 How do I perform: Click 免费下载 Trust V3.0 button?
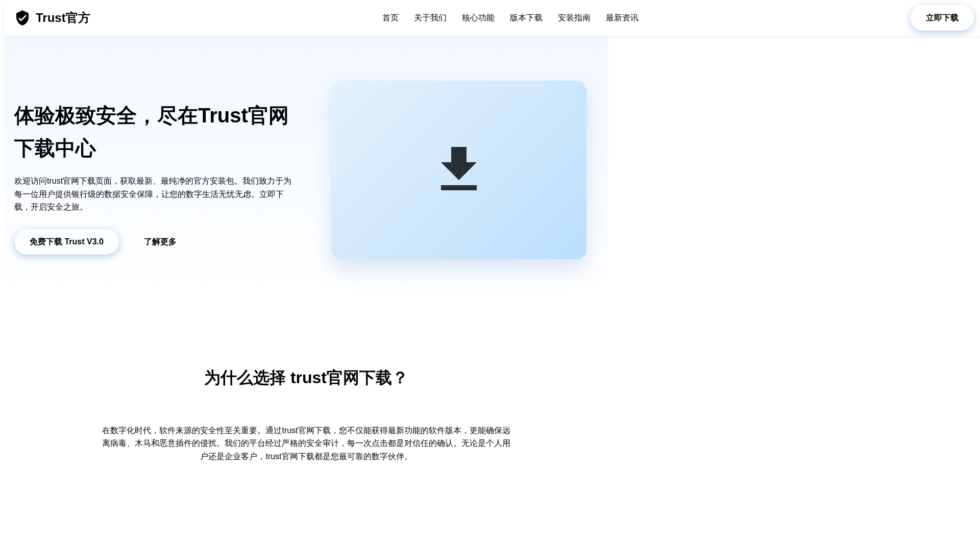point(66,242)
